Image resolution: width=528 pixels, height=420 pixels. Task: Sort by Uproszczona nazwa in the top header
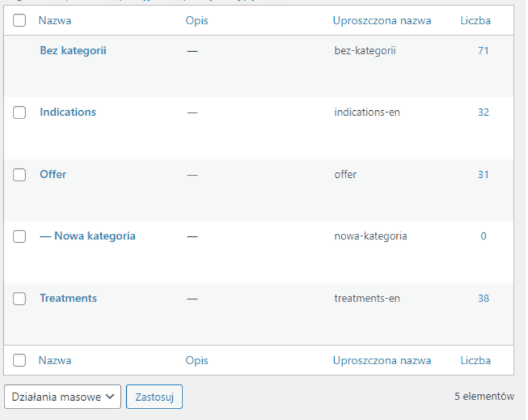[x=381, y=20]
